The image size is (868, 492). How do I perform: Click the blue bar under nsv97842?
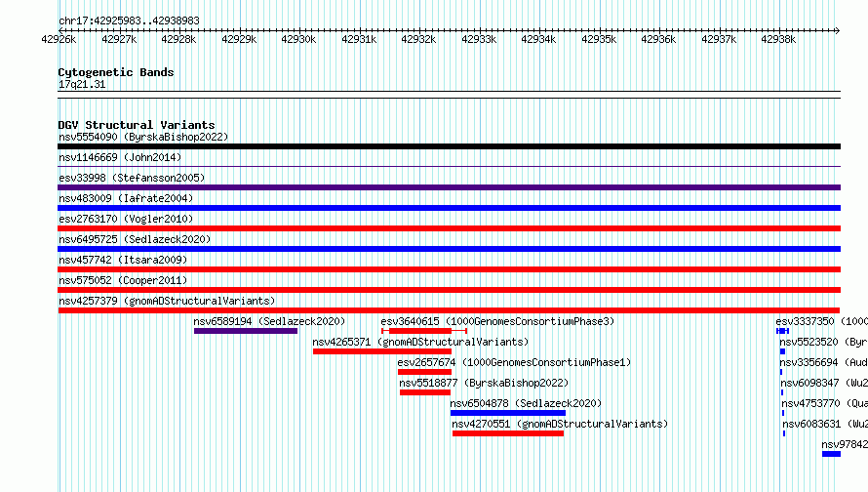[x=832, y=454]
